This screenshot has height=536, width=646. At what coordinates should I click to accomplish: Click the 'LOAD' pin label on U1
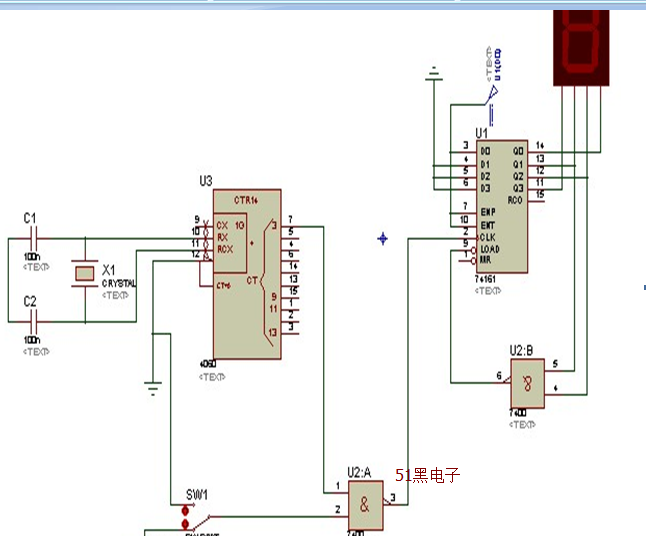point(490,249)
